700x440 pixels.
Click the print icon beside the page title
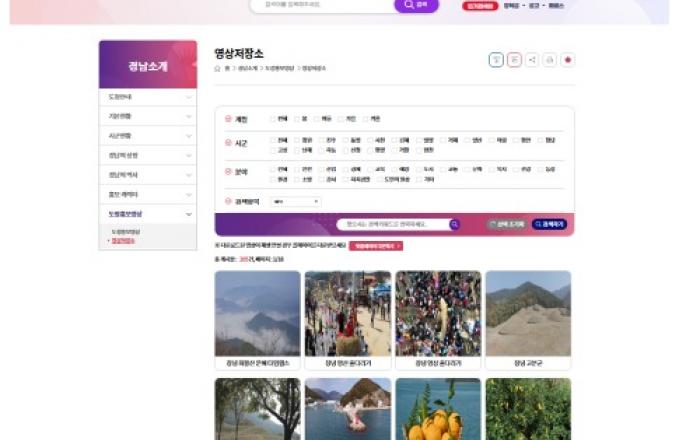pyautogui.click(x=549, y=60)
